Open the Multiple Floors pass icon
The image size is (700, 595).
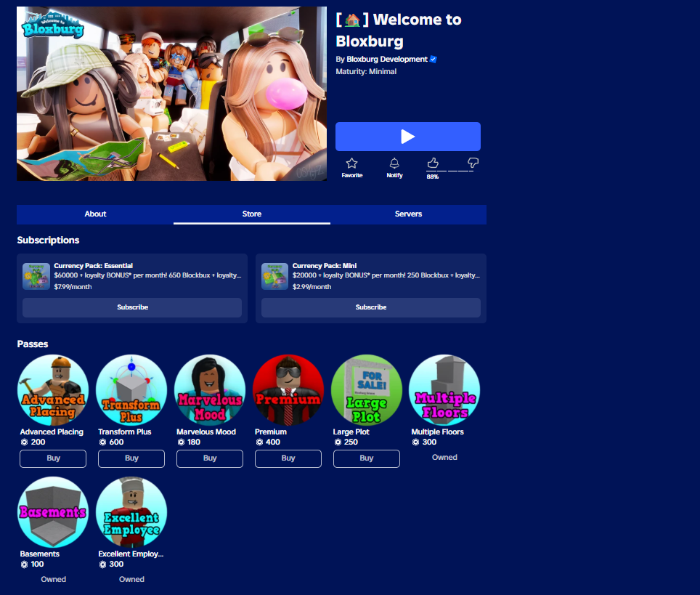tap(444, 390)
